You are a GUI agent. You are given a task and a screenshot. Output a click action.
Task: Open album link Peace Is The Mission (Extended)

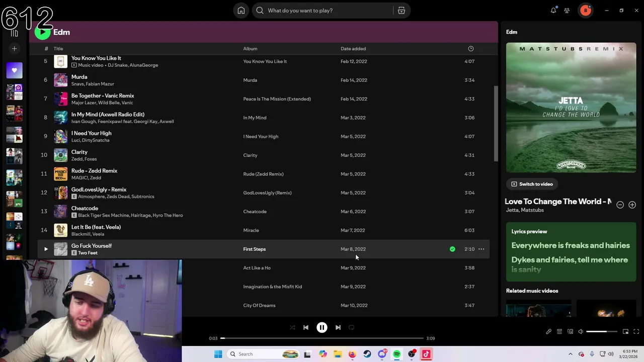coord(277,99)
